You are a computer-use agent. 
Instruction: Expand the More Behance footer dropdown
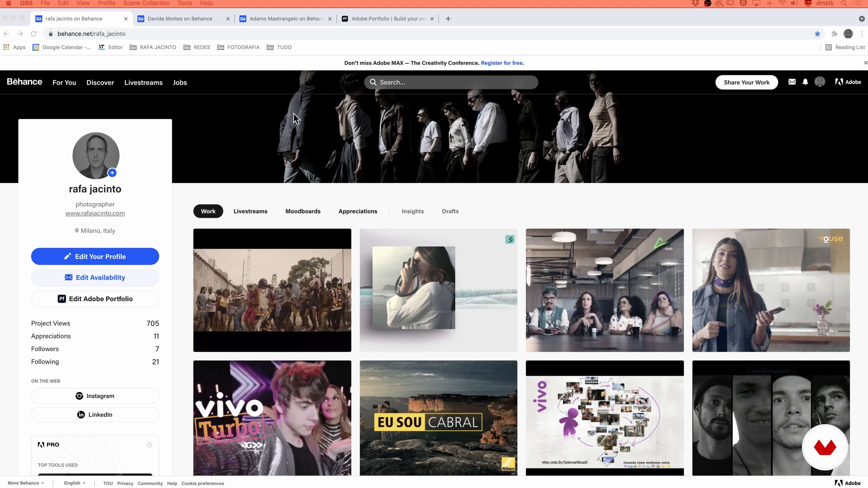[x=26, y=483]
